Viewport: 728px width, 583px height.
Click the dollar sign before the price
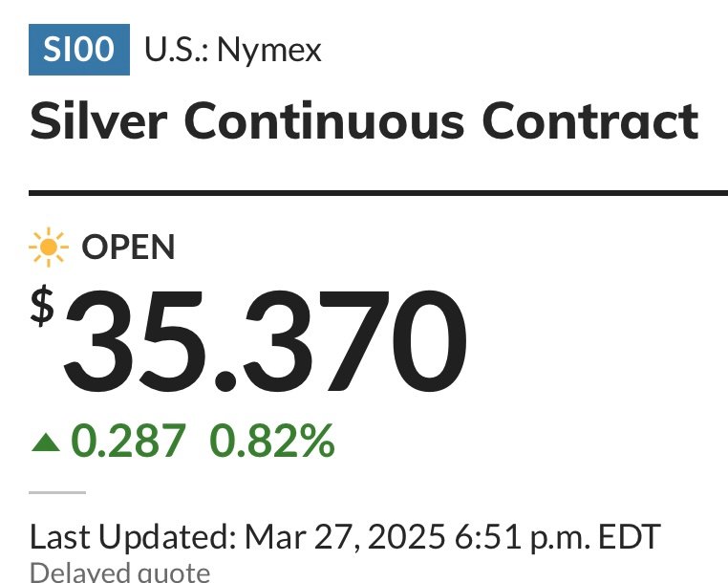point(42,306)
